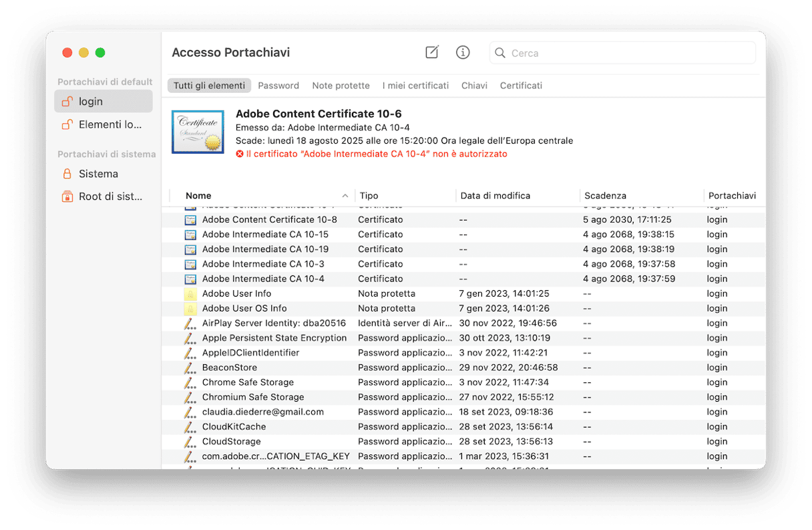Click the note icon for Adobe User OS Info

(x=190, y=308)
